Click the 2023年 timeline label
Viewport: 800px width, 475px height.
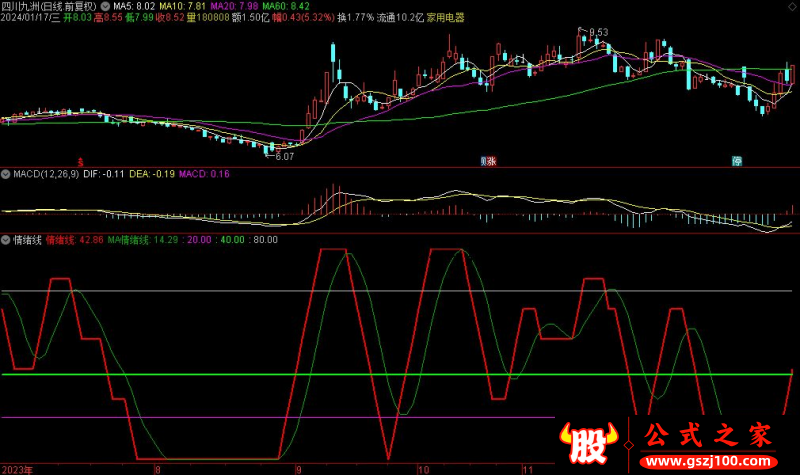pos(17,468)
